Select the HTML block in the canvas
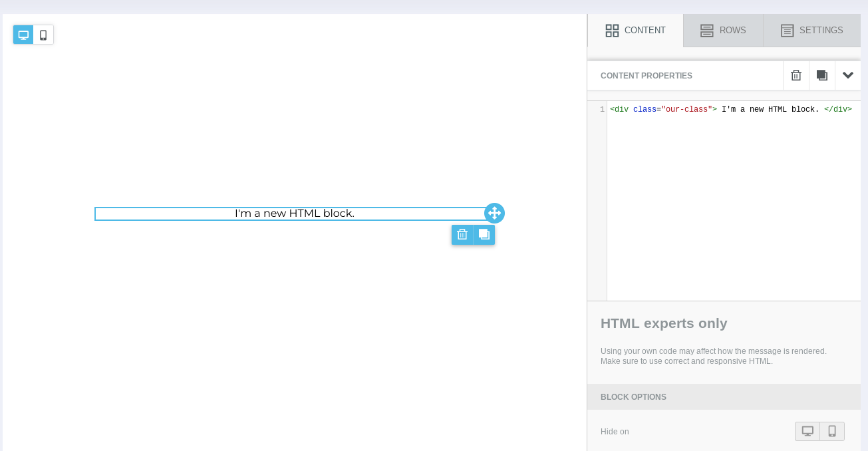Screen dimensions: 868x451 coord(294,214)
